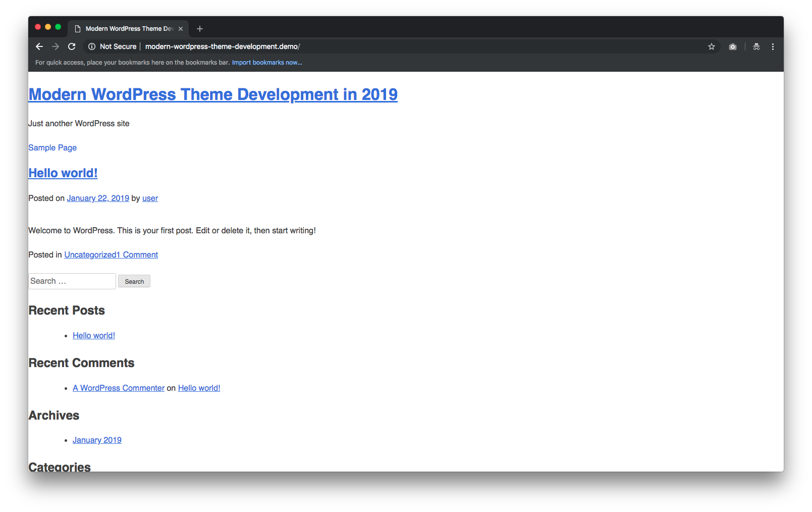Focus the address bar URL
The height and width of the screenshot is (512, 812).
click(223, 46)
